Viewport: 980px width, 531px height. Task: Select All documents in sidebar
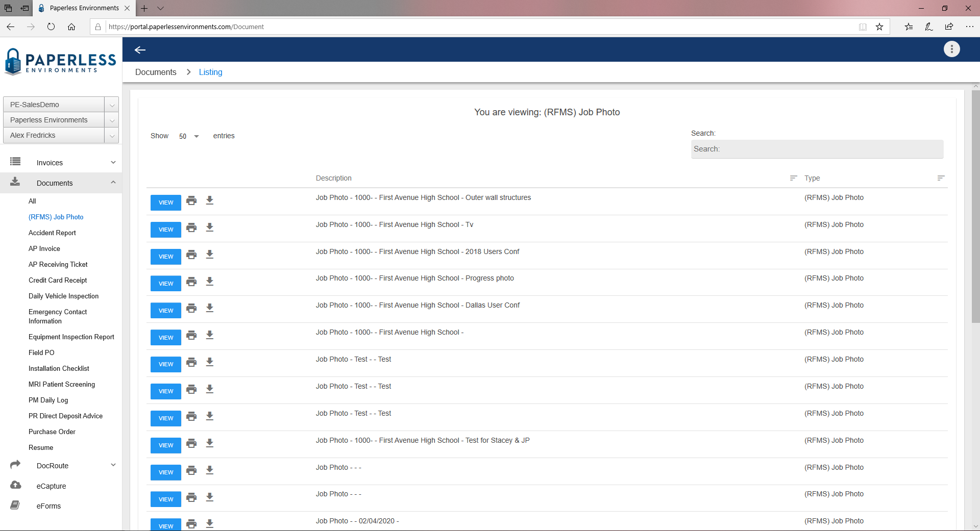click(32, 201)
